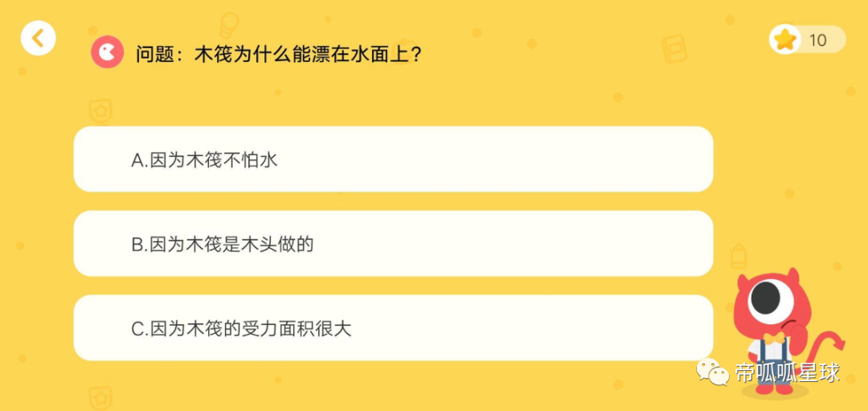Tap the 帝呱呱星球 watermark text
The width and height of the screenshot is (868, 411).
788,372
